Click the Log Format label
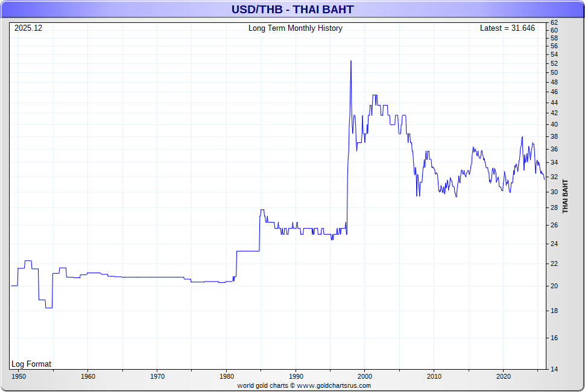Image resolution: width=585 pixels, height=392 pixels. point(31,364)
